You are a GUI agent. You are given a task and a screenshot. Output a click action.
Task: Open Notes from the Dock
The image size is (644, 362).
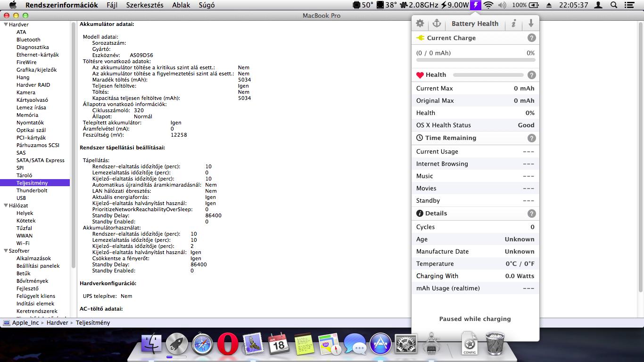pos(304,344)
